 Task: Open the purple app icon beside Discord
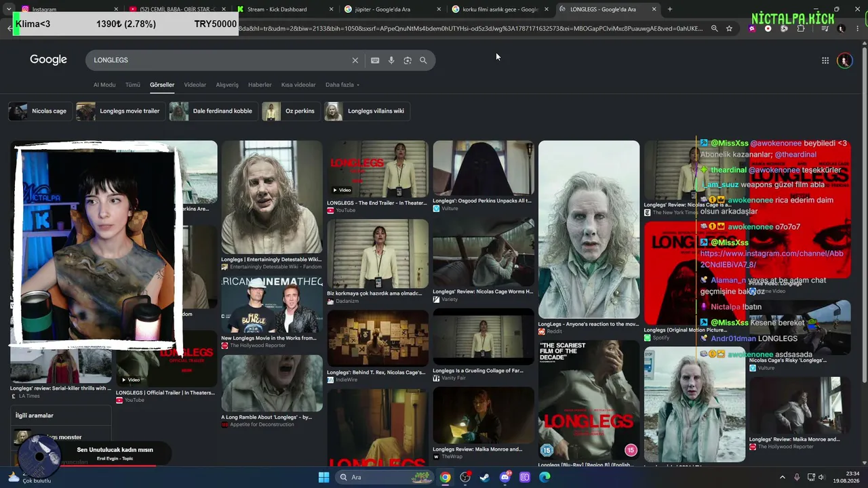coord(525,477)
